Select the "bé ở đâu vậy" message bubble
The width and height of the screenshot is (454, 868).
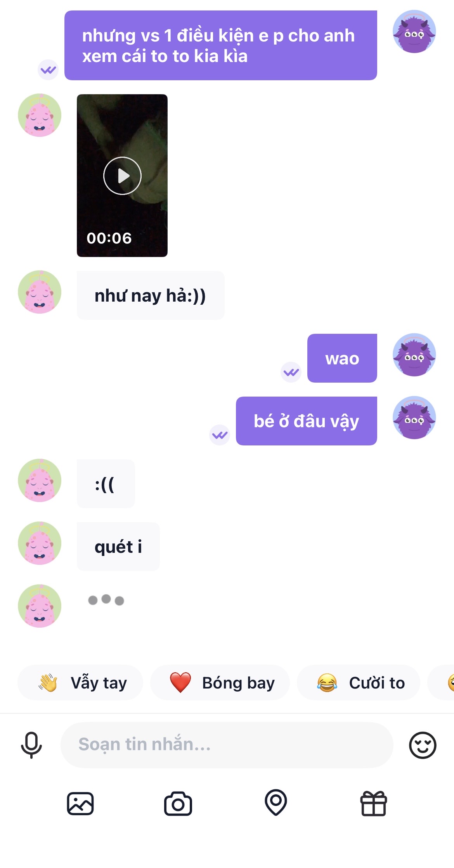pos(307,421)
